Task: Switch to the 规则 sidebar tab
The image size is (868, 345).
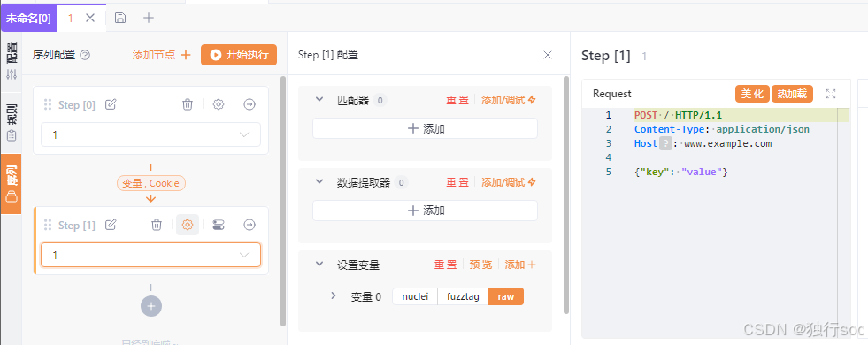Action: (12, 122)
